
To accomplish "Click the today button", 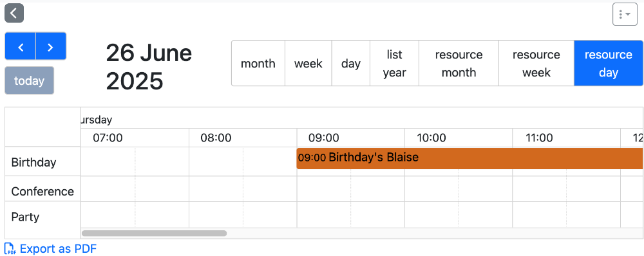I will [29, 80].
